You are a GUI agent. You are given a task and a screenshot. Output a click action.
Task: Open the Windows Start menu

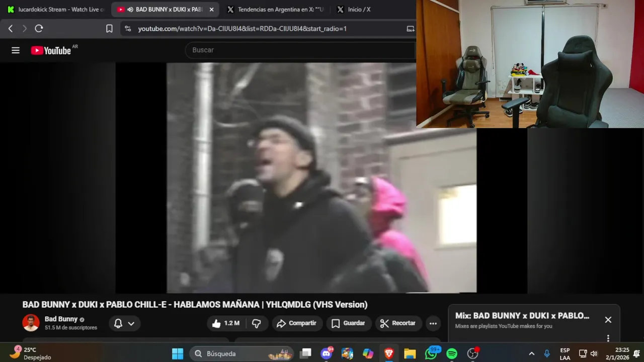click(178, 353)
